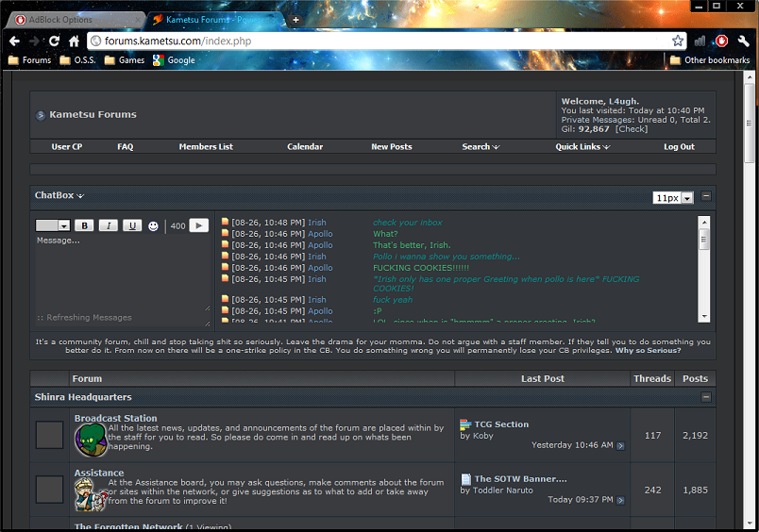Click the signal bars extension icon

pos(700,42)
